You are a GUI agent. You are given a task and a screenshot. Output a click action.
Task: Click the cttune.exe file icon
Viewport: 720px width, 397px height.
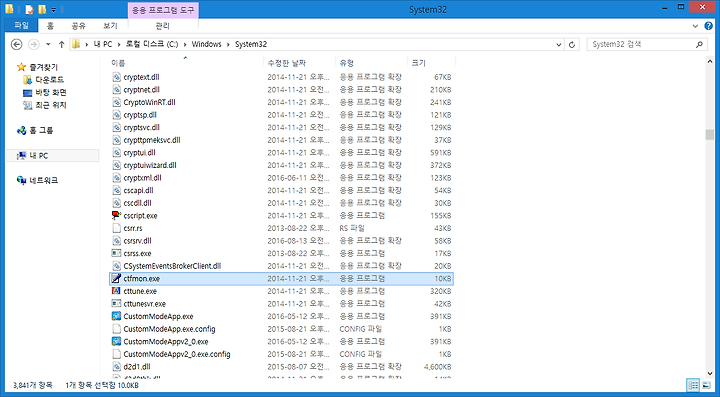click(116, 291)
